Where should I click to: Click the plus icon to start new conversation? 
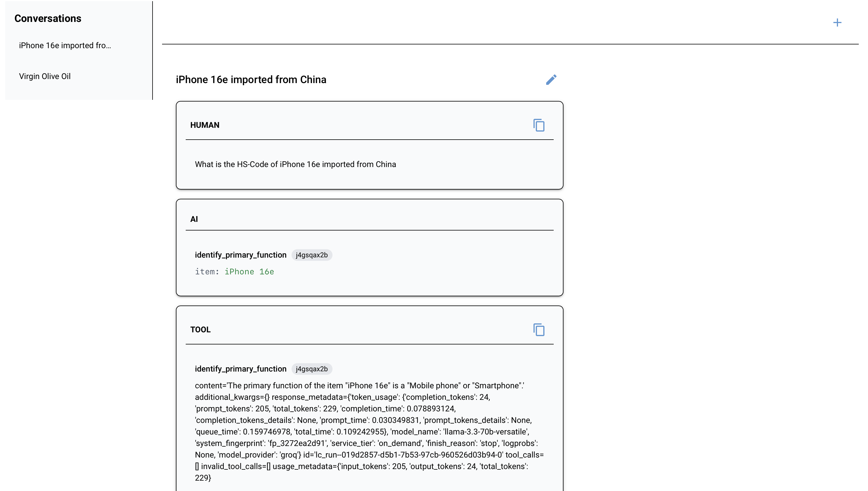click(x=837, y=23)
